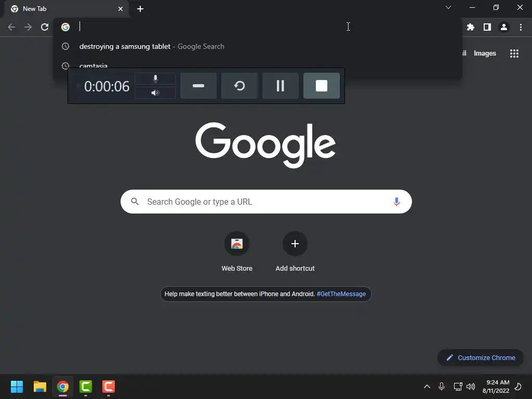532x399 pixels.
Task: Reload the current page
Action: tap(45, 27)
